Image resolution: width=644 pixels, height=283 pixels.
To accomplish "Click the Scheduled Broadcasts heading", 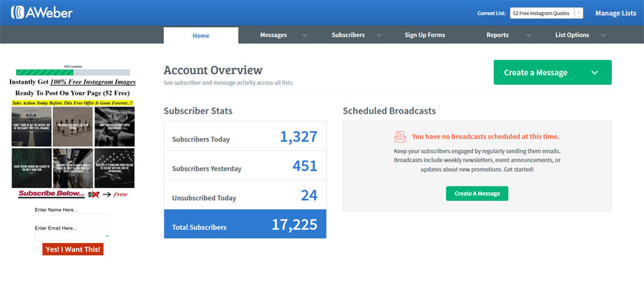I will tap(389, 111).
